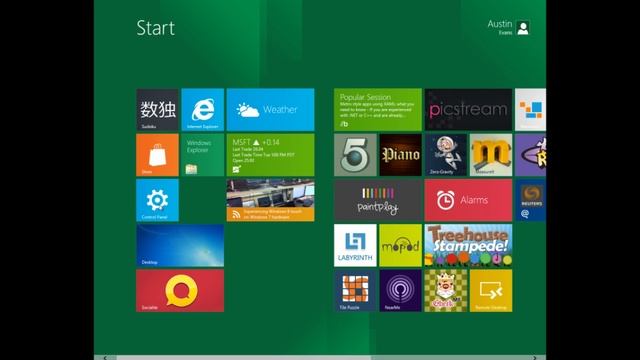640x360 pixels.
Task: Open the Windows Explorer tile
Action: [202, 155]
